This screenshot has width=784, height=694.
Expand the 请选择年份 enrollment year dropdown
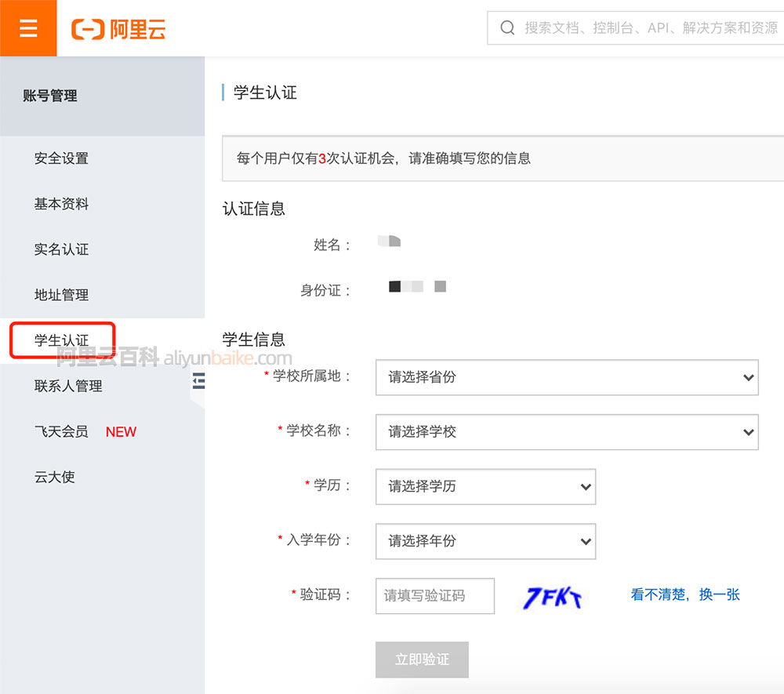tap(485, 541)
